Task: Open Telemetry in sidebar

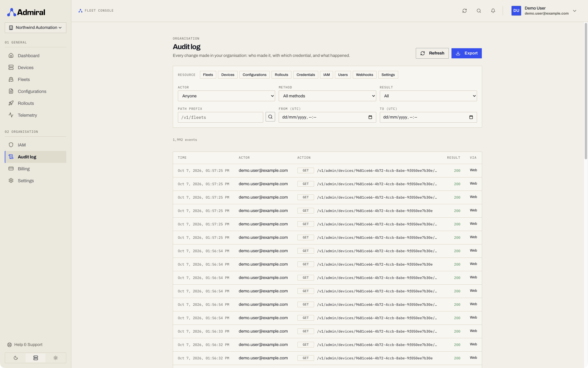Action: [x=36, y=115]
